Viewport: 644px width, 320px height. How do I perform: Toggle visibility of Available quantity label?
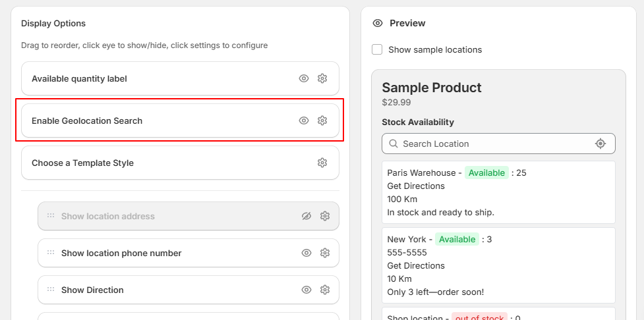pos(303,78)
